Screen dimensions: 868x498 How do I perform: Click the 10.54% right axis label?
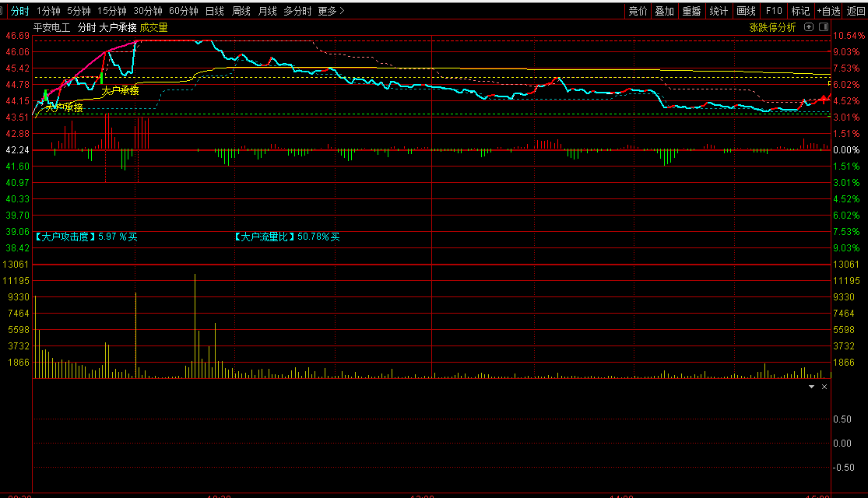(x=849, y=36)
